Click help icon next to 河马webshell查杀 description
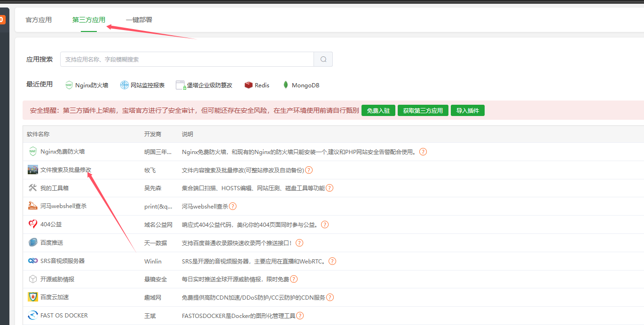644x325 pixels. click(x=233, y=206)
